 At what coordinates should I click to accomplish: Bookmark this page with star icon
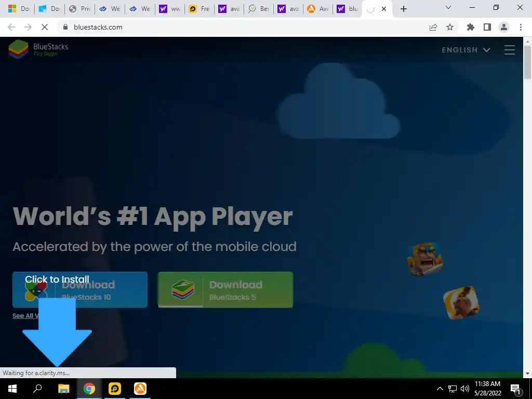pos(450,27)
